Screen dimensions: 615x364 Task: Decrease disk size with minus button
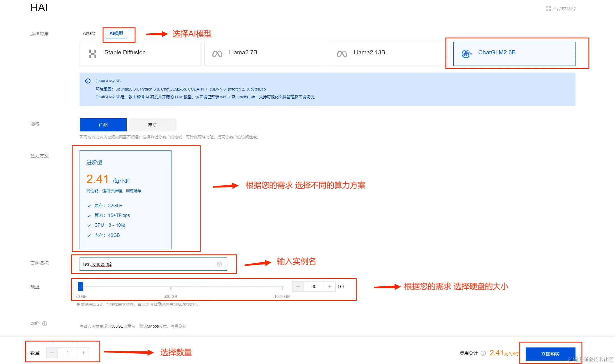pyautogui.click(x=298, y=286)
